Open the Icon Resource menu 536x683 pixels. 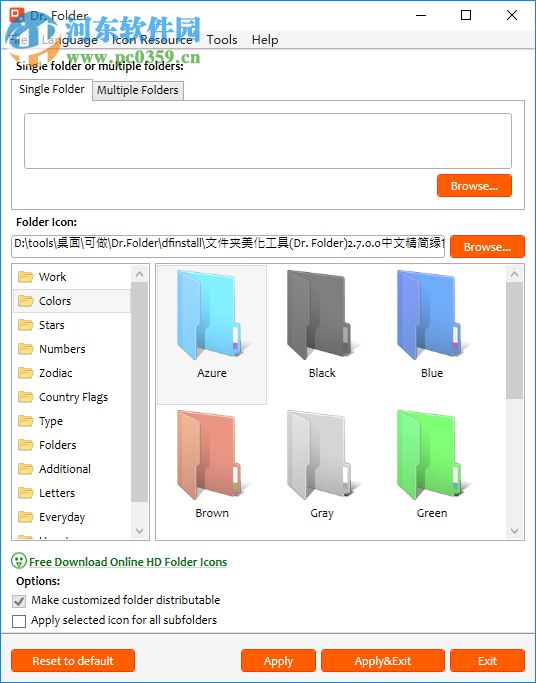(x=152, y=40)
